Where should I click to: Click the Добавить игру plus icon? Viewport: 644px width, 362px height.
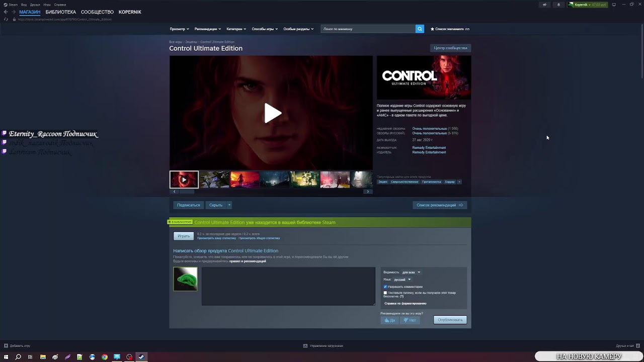tap(6, 346)
